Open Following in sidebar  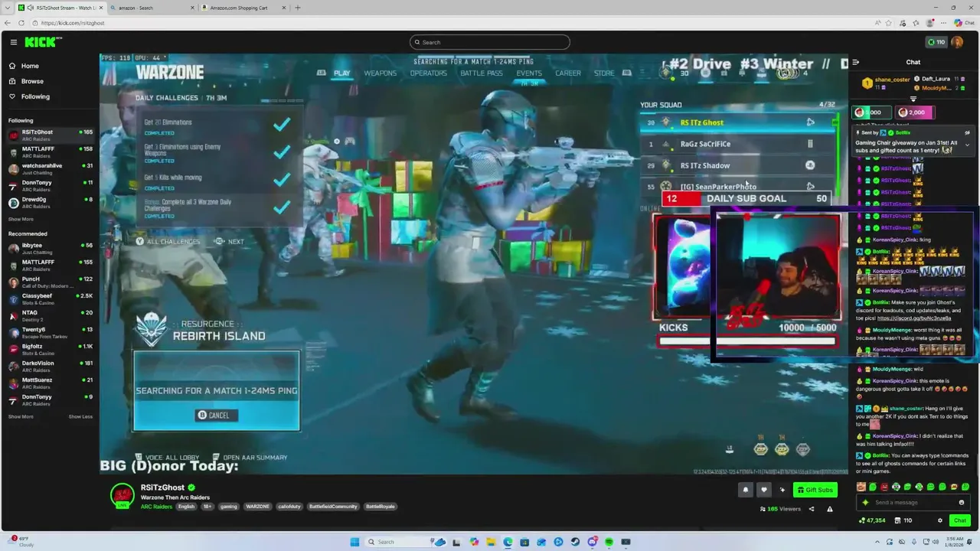(35, 96)
